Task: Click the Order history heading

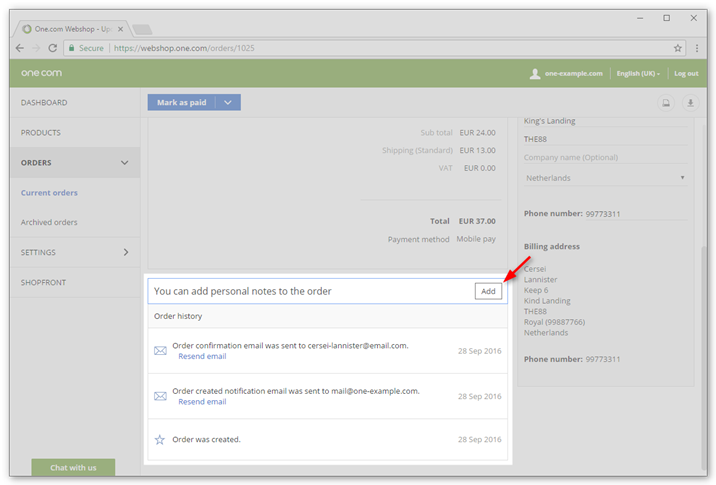Action: pos(178,316)
